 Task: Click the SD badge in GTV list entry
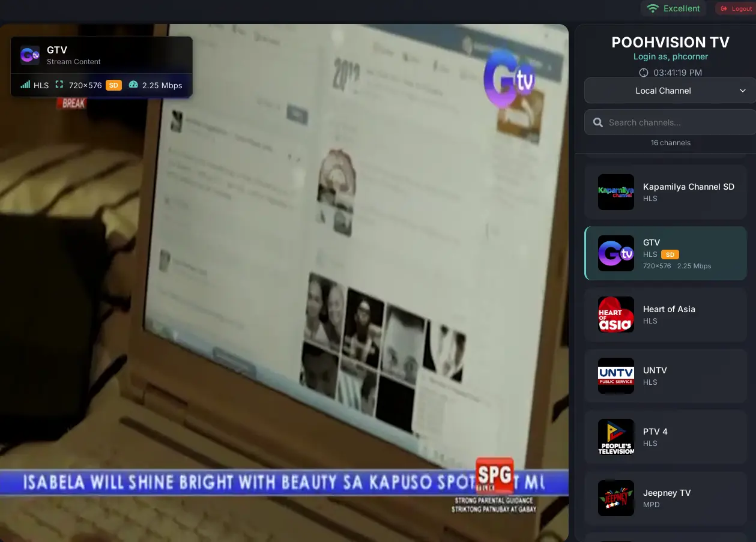(x=670, y=254)
